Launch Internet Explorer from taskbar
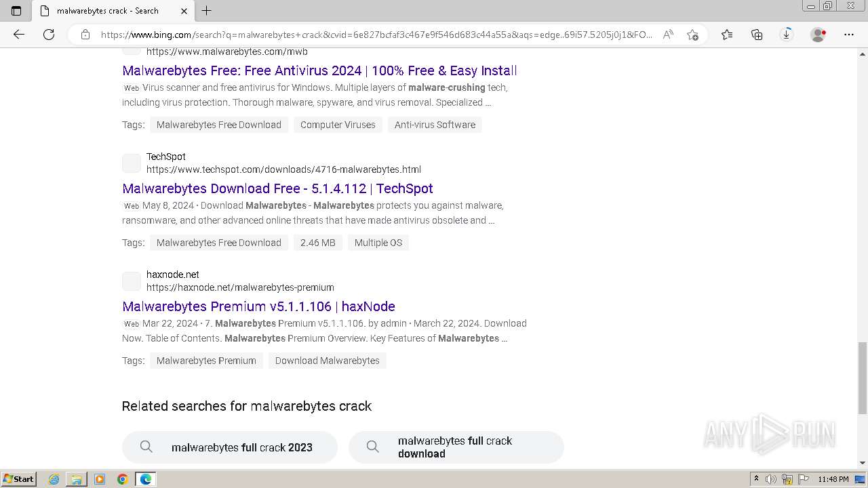The height and width of the screenshot is (488, 868). click(54, 479)
